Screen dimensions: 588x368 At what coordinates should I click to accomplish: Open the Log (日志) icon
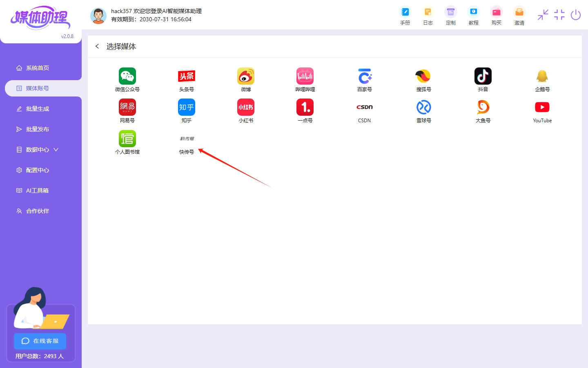pos(428,12)
